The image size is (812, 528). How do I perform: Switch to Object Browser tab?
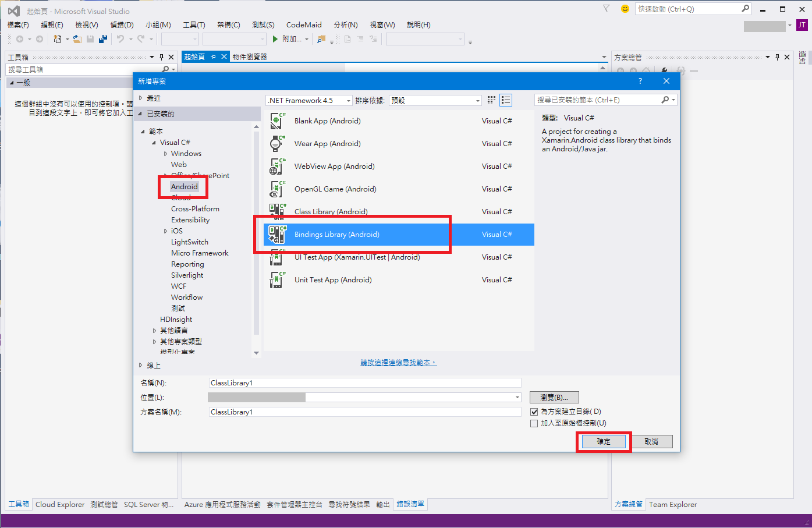pos(250,57)
